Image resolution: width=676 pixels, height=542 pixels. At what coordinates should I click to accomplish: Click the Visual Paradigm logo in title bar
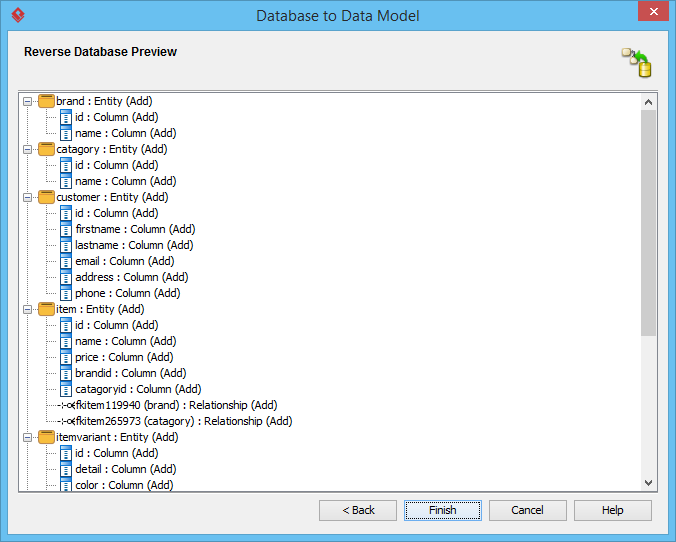click(18, 15)
